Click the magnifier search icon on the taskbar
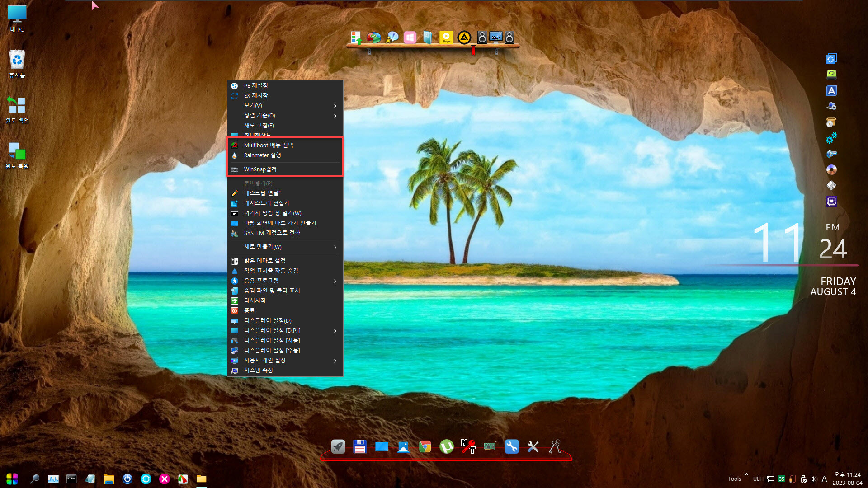The width and height of the screenshot is (868, 488). pos(34,479)
